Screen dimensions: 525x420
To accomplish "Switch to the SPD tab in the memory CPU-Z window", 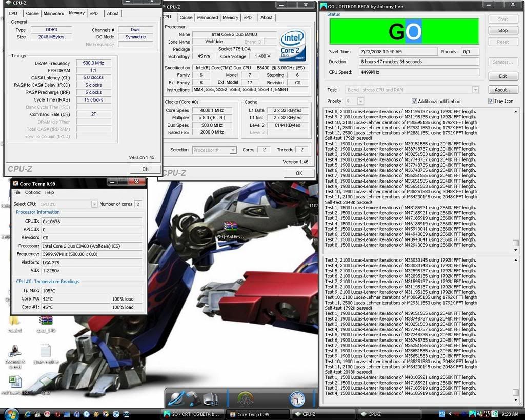I will click(x=94, y=13).
